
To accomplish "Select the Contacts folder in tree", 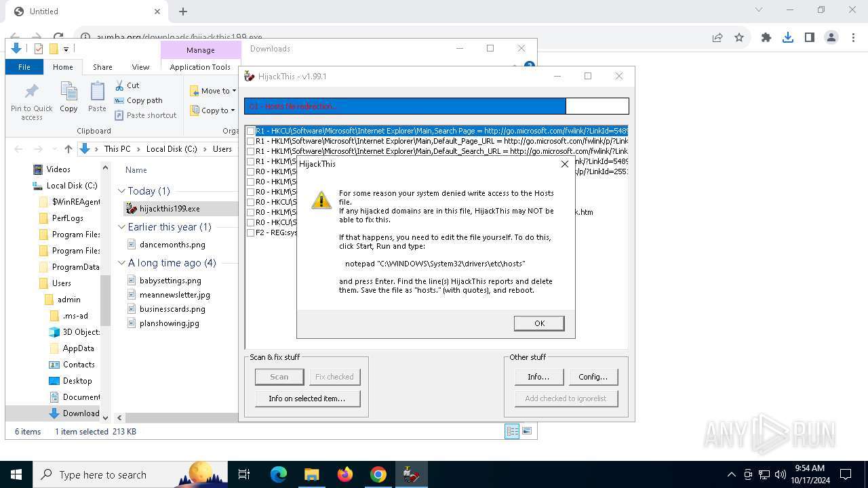I will tap(79, 365).
